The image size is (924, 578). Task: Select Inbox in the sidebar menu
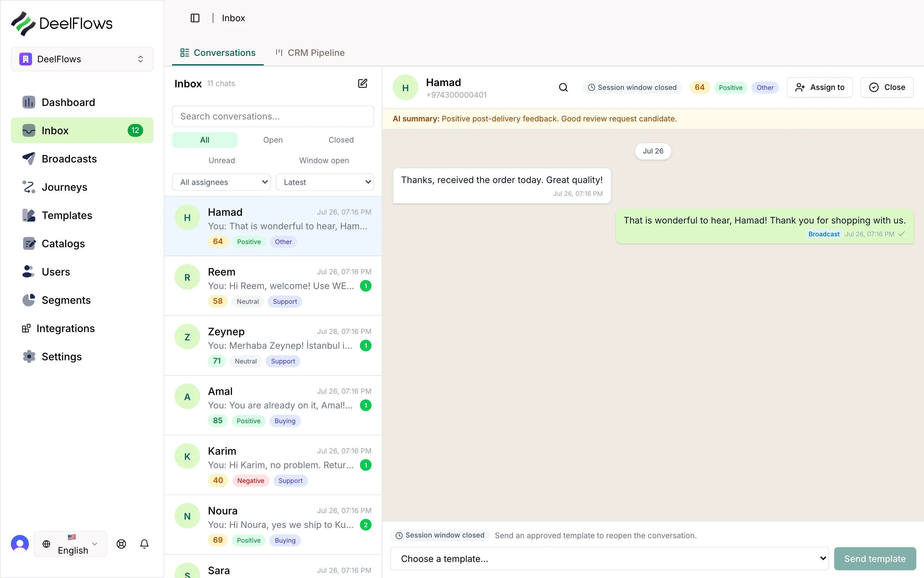tap(82, 130)
